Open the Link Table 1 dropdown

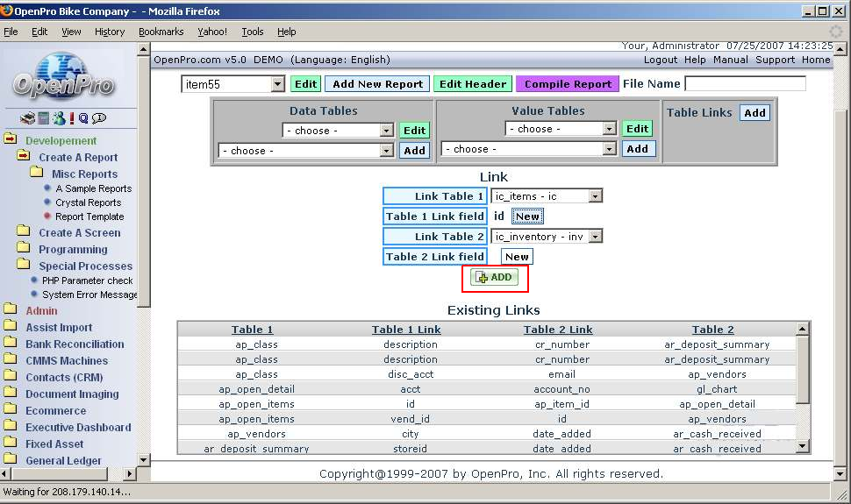595,196
